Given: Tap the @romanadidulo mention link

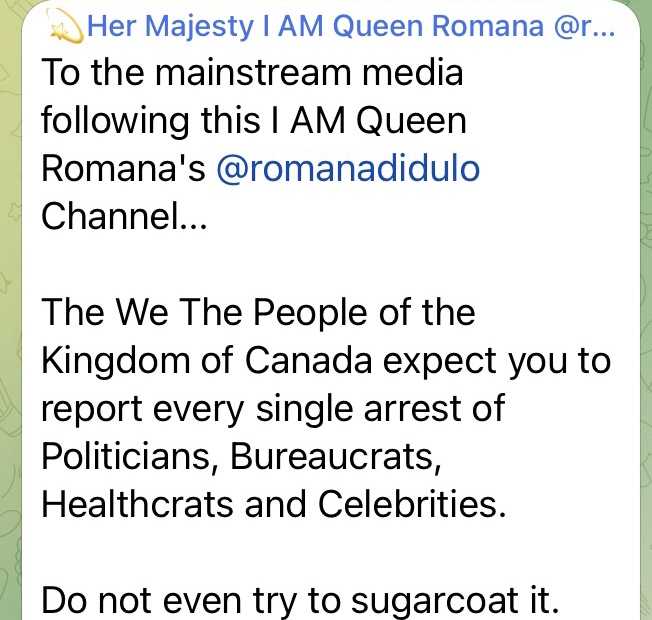Looking at the screenshot, I should [x=348, y=168].
